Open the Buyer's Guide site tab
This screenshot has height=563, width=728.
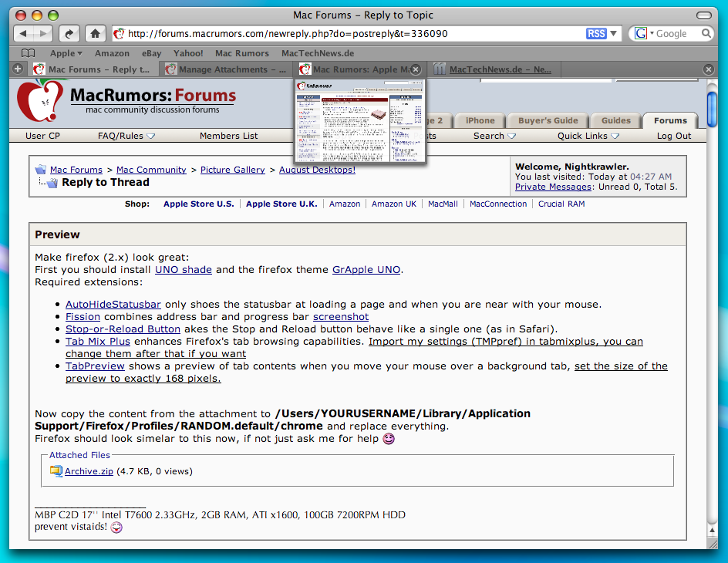pos(548,120)
